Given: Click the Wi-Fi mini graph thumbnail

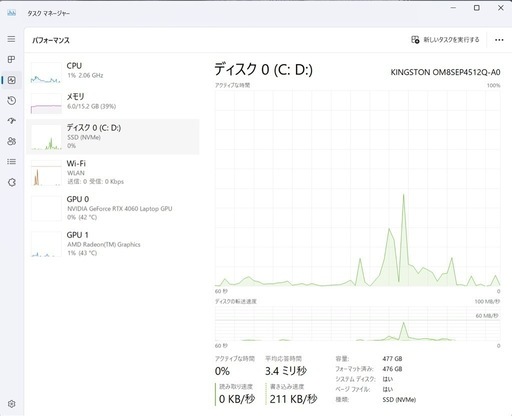Looking at the screenshot, I should pyautogui.click(x=46, y=173).
